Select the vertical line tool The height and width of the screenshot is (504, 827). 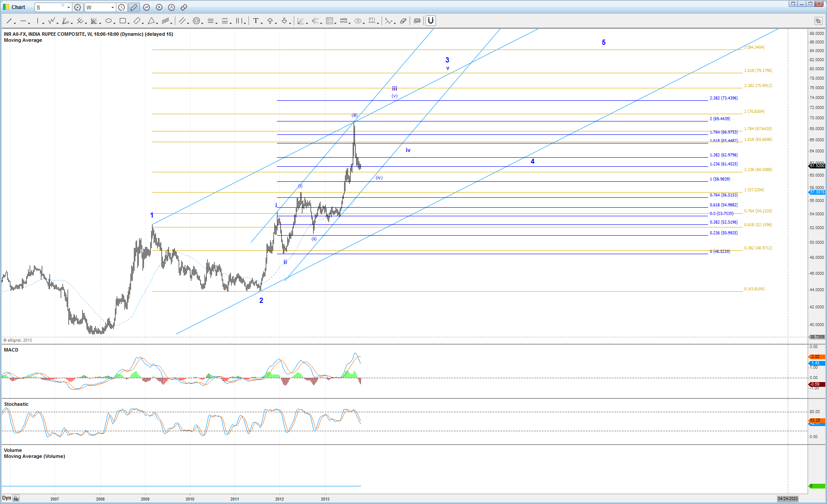click(x=38, y=21)
